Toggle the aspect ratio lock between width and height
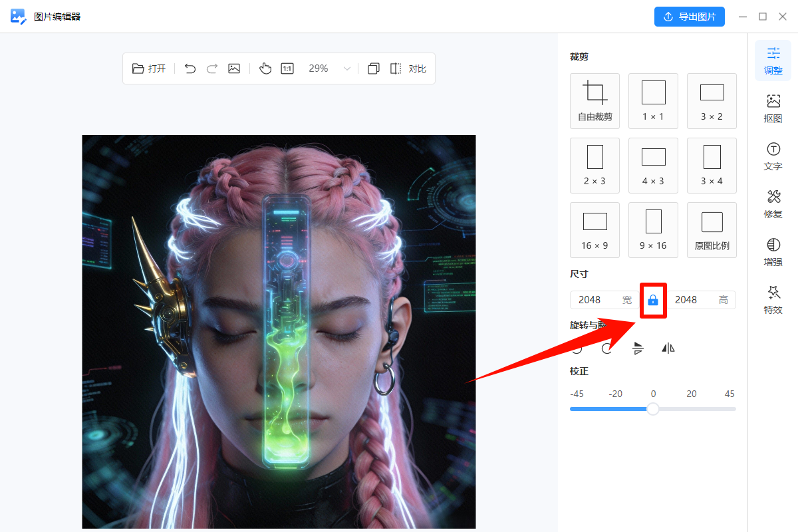This screenshot has width=798, height=532. (x=653, y=300)
